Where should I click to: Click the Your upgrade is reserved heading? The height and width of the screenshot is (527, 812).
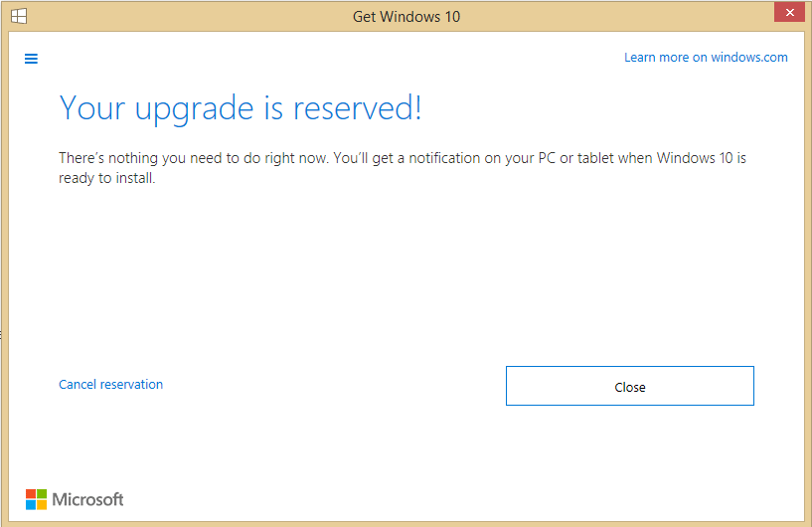click(241, 108)
